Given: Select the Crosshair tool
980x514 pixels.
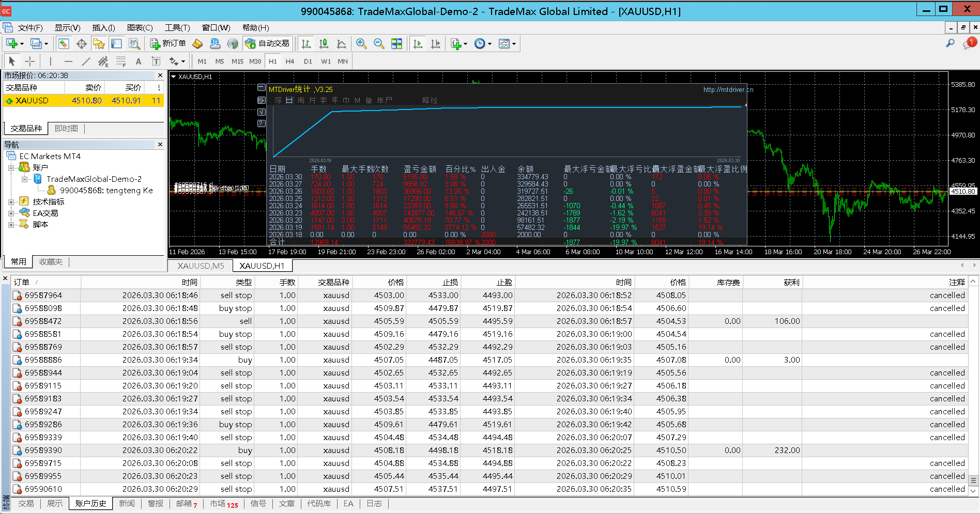Looking at the screenshot, I should (x=30, y=61).
